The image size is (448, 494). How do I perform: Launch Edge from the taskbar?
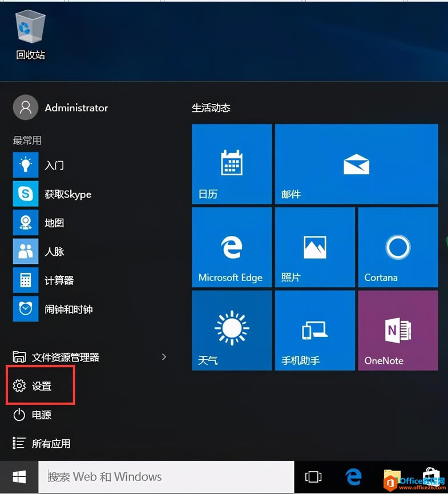point(354,477)
